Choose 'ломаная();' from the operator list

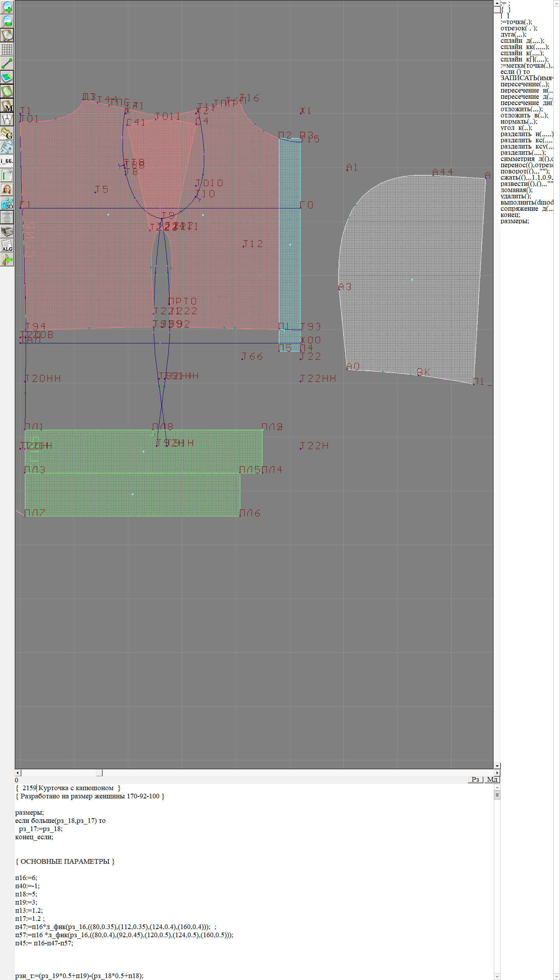(x=516, y=190)
